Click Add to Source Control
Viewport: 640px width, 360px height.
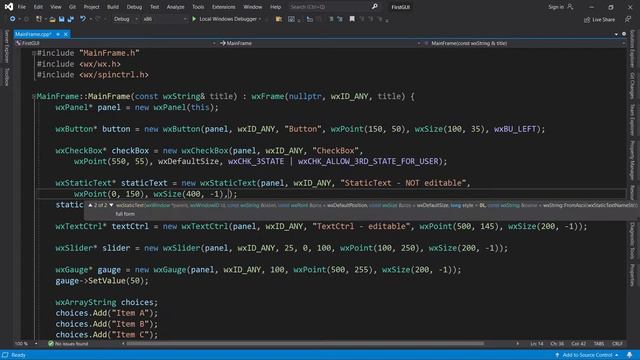pos(587,355)
